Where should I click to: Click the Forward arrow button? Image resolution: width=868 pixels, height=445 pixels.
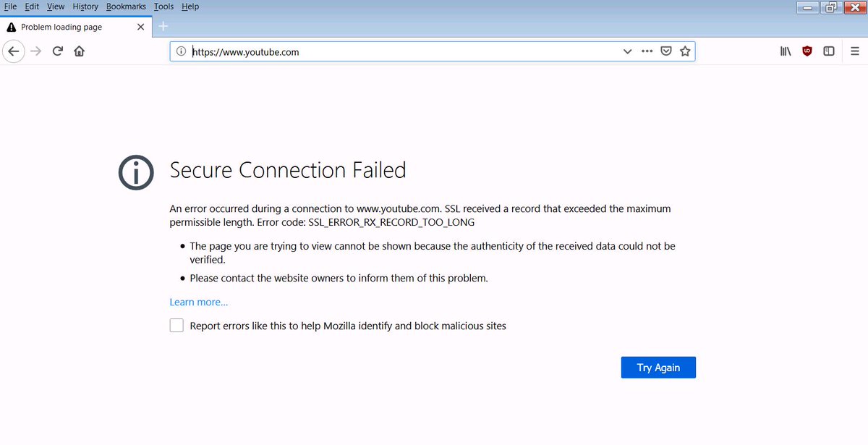[35, 51]
